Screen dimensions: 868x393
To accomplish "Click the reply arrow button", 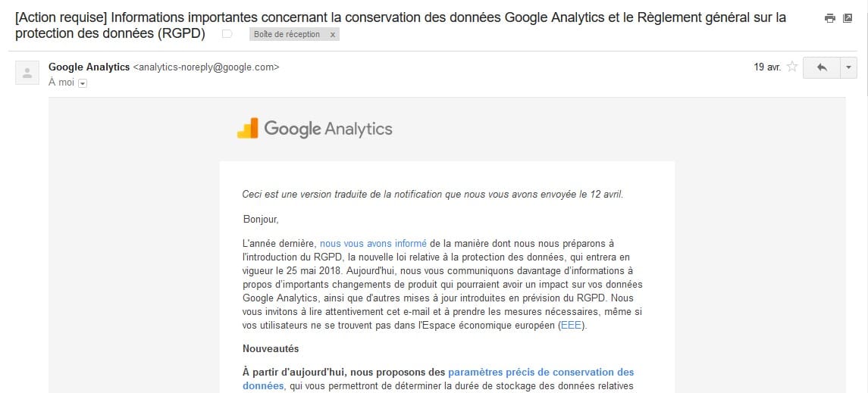I will point(821,67).
